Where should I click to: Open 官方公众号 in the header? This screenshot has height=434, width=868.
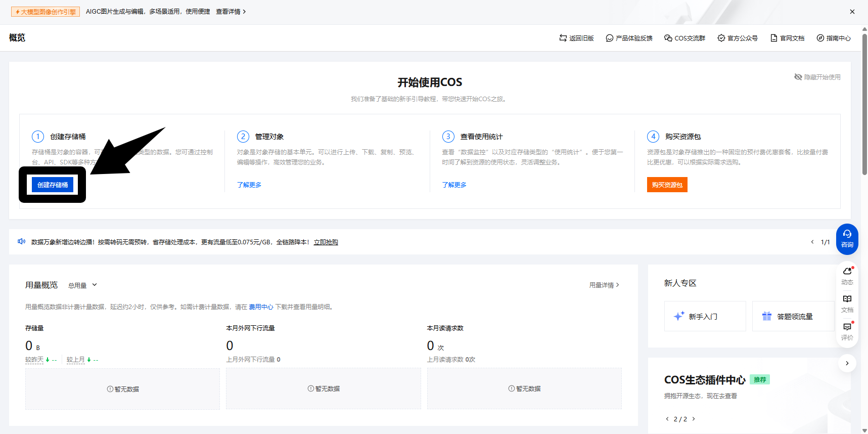[x=738, y=38]
